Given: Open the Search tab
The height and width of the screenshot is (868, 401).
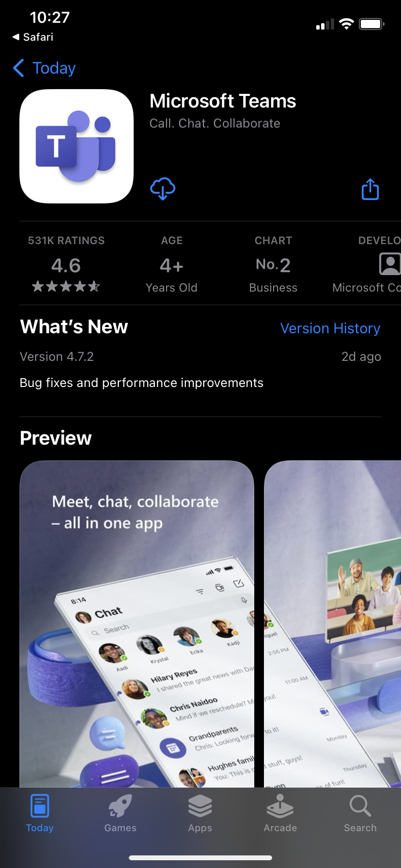Looking at the screenshot, I should pos(360,814).
